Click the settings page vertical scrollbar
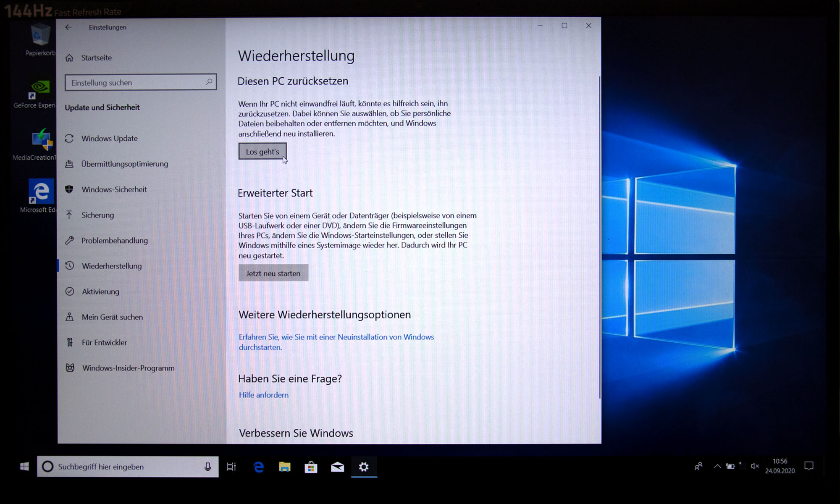This screenshot has width=840, height=504. coord(599,237)
